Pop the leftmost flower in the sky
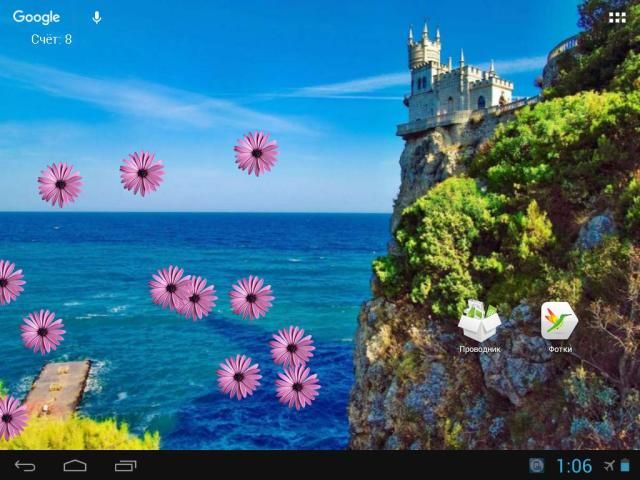640x480 pixels. [x=60, y=185]
